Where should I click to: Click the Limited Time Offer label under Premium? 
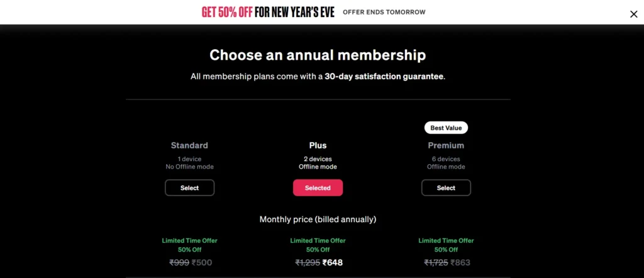446,240
